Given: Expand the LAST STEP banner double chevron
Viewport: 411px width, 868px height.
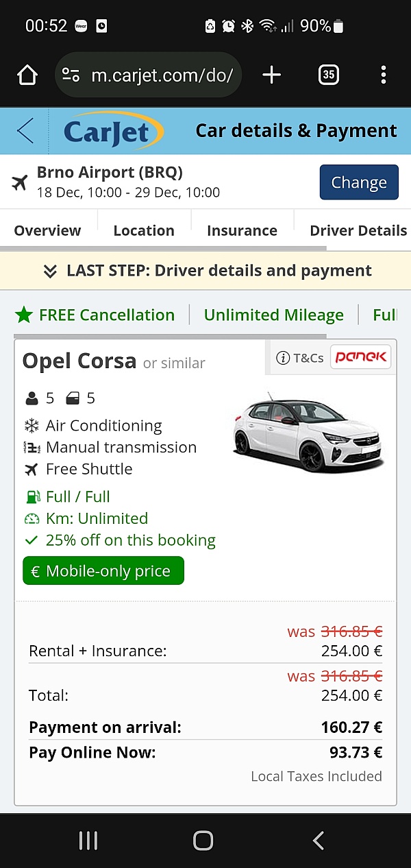Looking at the screenshot, I should click(50, 270).
